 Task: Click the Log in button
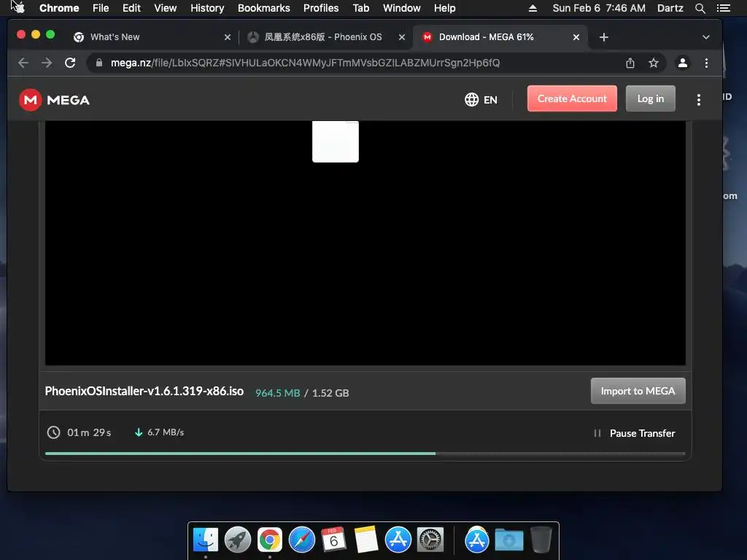[650, 98]
